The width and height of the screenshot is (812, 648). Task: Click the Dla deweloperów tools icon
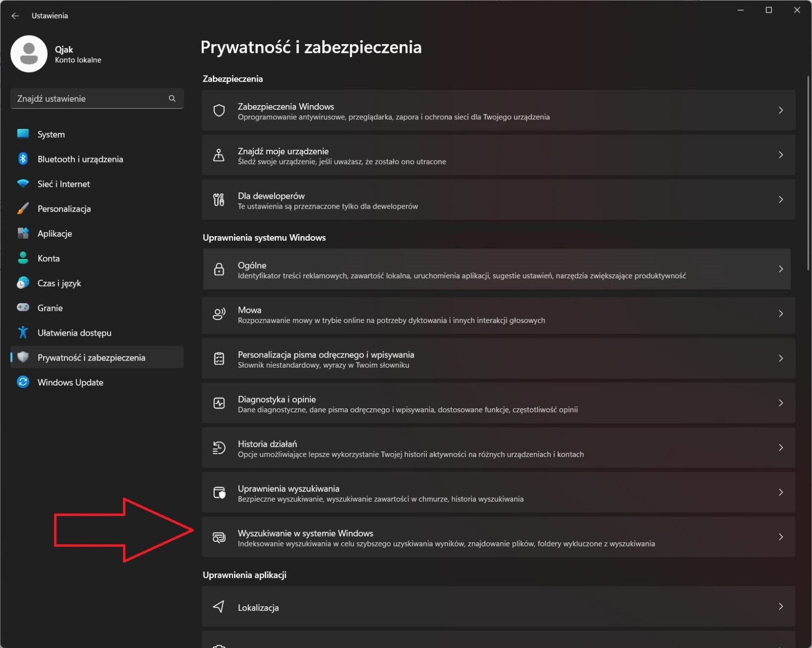219,200
